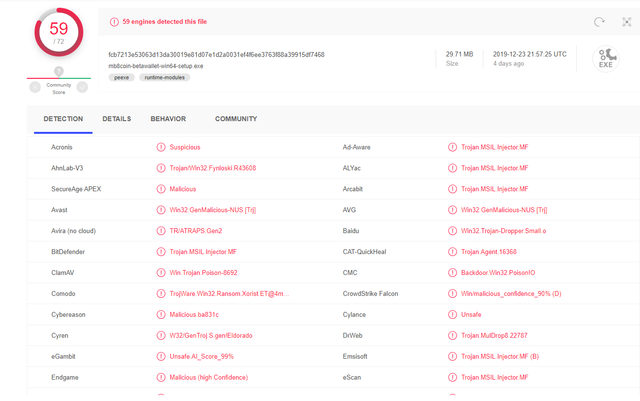
Task: Click warning icon in the ClamAV row
Action: 161,273
